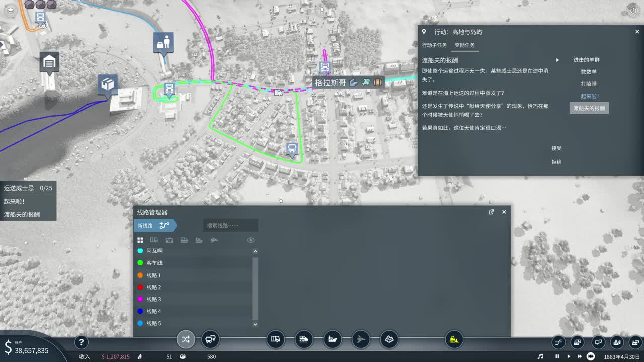Set game speed to normal play
Viewport: 644px width, 362px height.
tap(569, 356)
